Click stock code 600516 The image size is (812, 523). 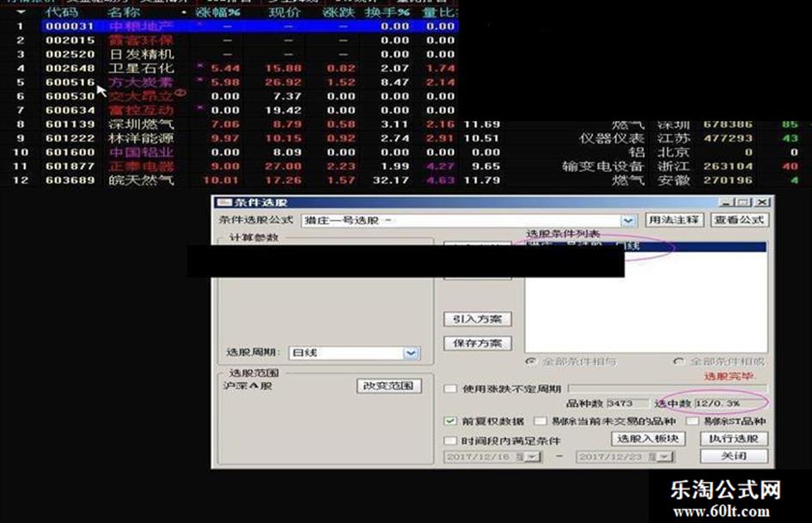(x=70, y=82)
